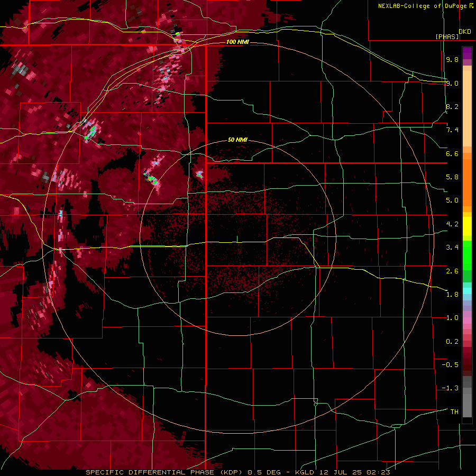Select the 4.2 scale value
This screenshot has width=476, height=476.
click(x=452, y=224)
